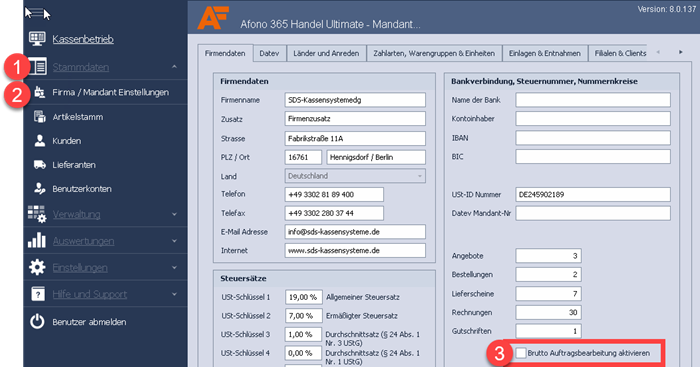Click the Benutzer abmelden power icon

[x=37, y=321]
